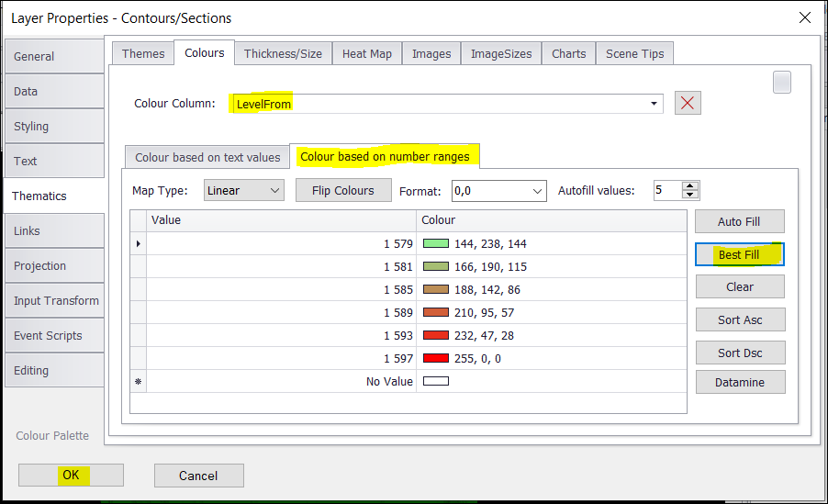
Task: Click the small square button at top right
Action: click(781, 82)
